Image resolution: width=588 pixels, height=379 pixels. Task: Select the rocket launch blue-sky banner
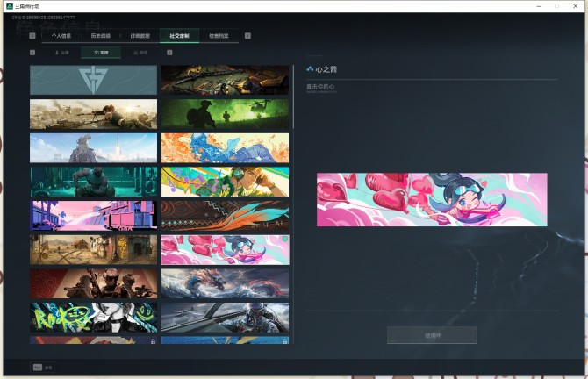(93, 147)
